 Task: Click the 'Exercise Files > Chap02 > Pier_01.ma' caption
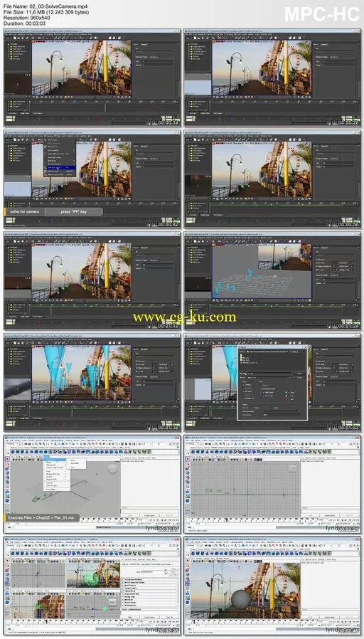pos(41,518)
